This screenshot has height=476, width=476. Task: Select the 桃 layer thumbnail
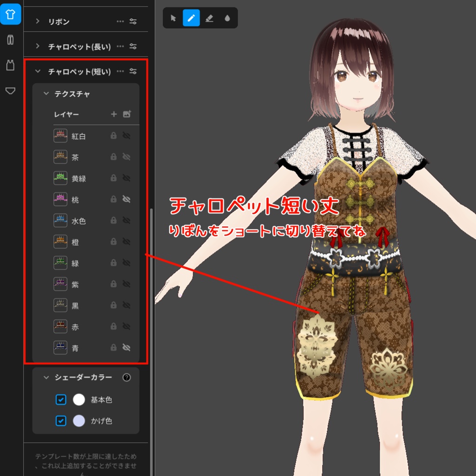tap(60, 199)
